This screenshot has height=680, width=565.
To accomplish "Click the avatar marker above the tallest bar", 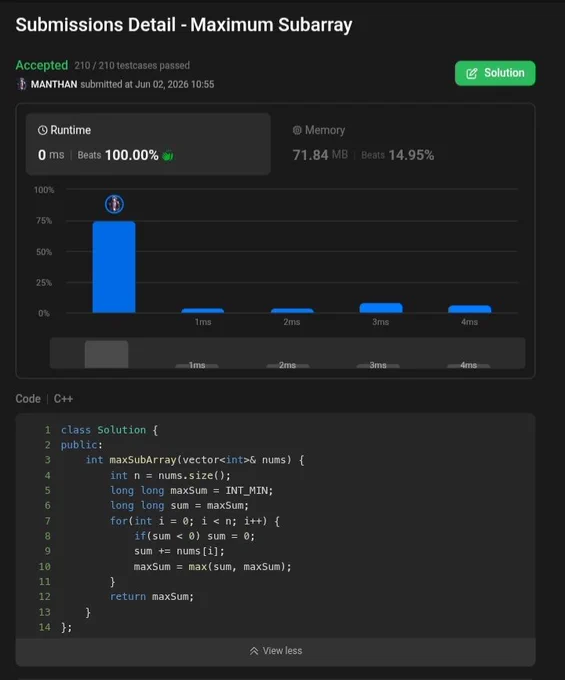I will point(114,204).
